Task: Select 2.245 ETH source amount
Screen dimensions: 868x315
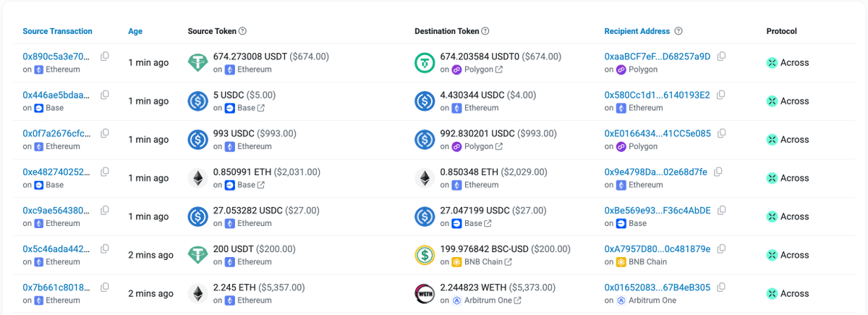Action: 234,287
